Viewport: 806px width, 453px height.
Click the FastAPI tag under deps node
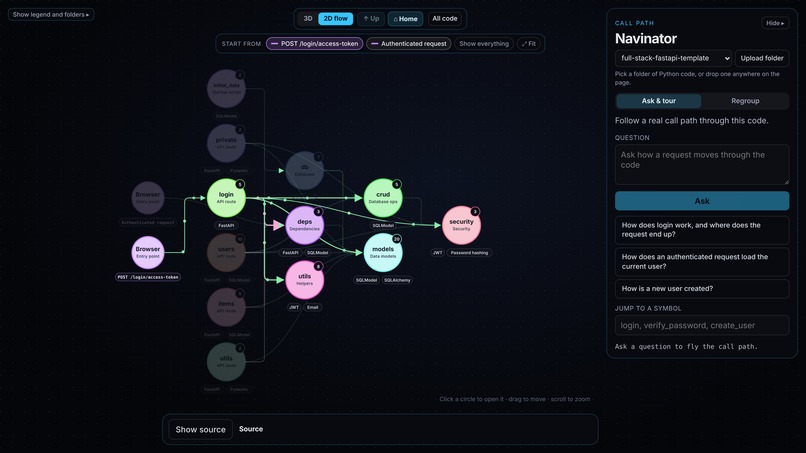(x=290, y=252)
